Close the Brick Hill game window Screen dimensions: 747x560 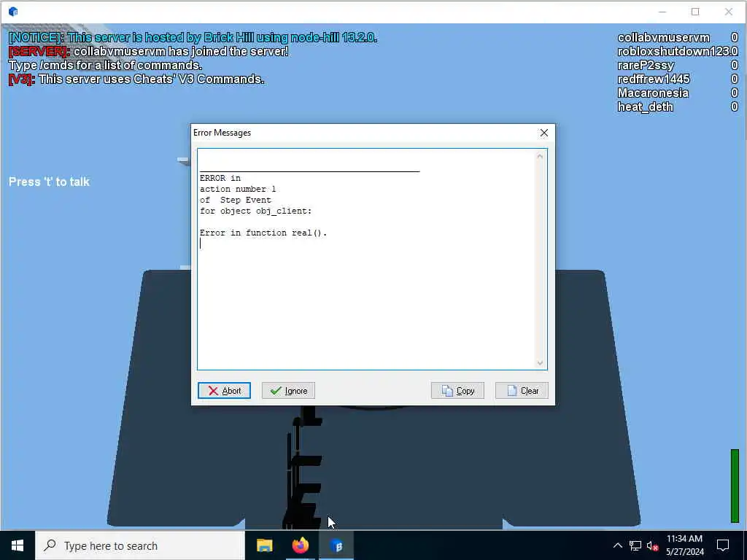pyautogui.click(x=729, y=12)
